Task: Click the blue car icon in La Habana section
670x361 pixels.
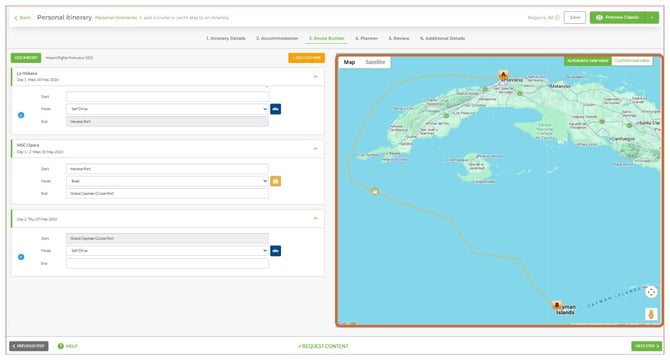Action: [276, 109]
